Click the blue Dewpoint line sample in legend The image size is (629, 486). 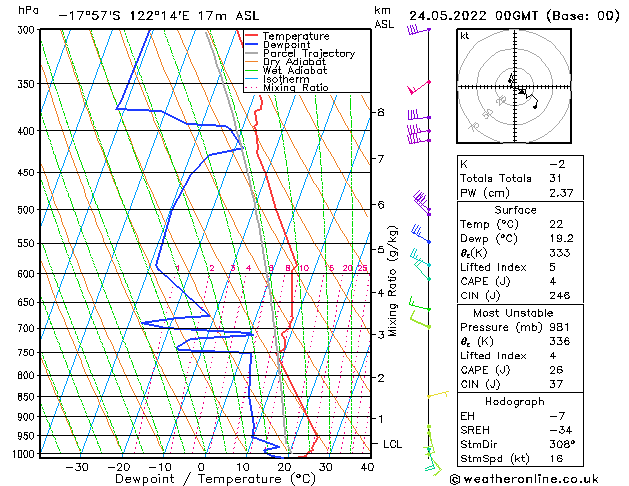click(x=252, y=45)
